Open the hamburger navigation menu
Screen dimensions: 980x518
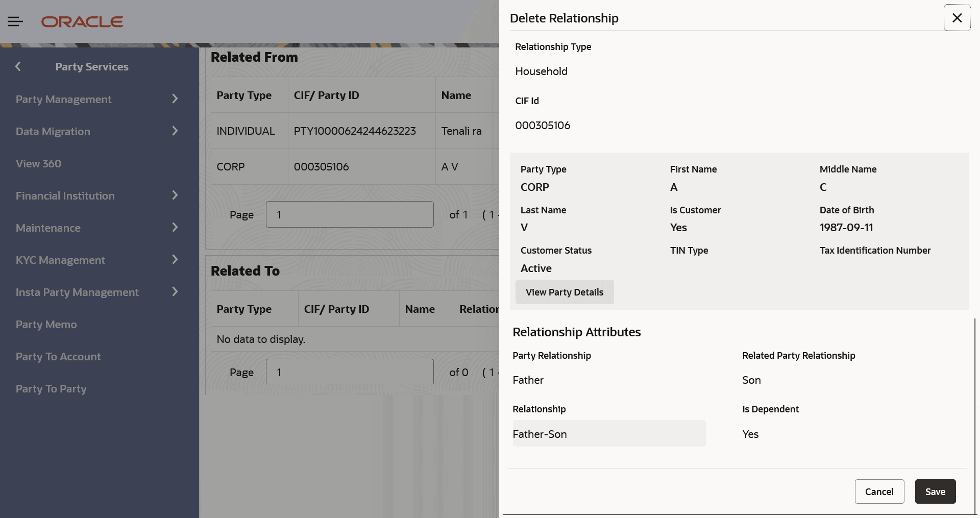(x=15, y=21)
